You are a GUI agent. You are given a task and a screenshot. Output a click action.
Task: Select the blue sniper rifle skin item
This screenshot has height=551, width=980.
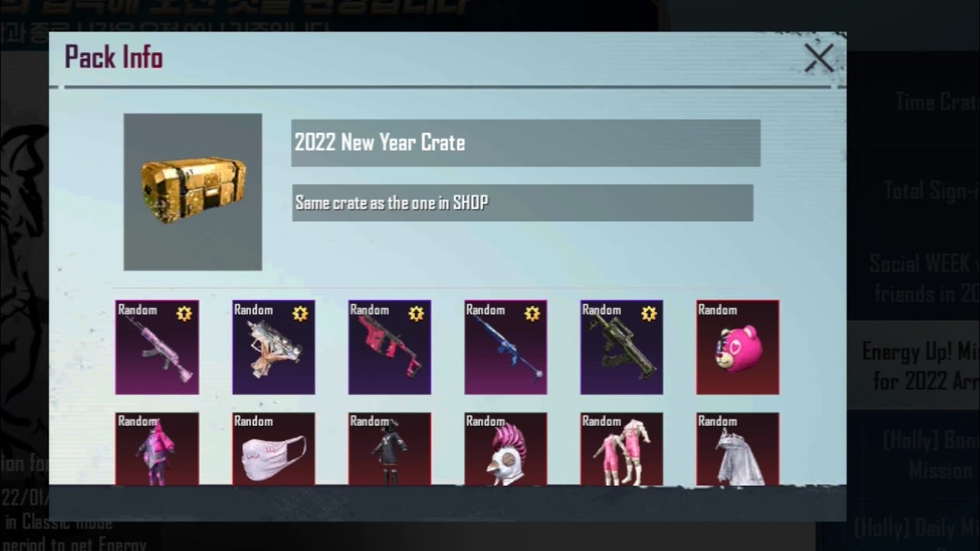[x=506, y=347]
